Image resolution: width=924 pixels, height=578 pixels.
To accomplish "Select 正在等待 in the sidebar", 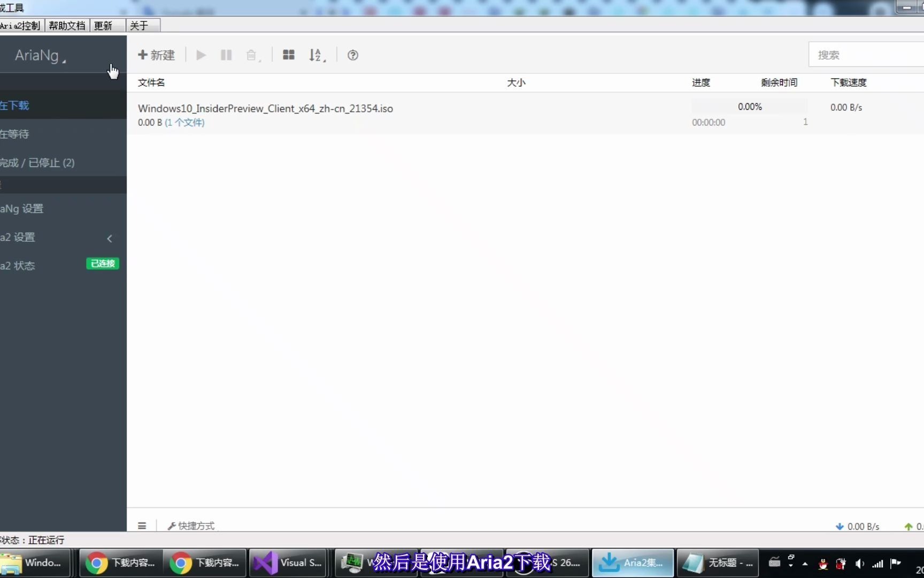I will point(63,134).
